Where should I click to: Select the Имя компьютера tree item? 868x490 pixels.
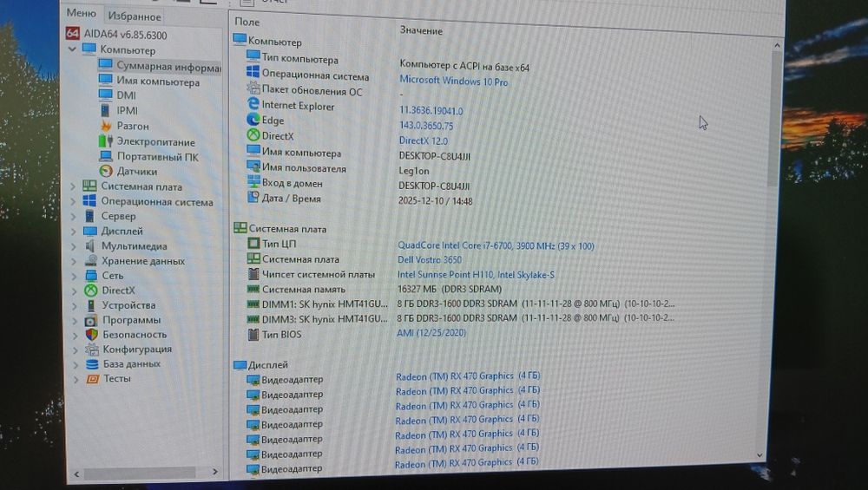158,82
